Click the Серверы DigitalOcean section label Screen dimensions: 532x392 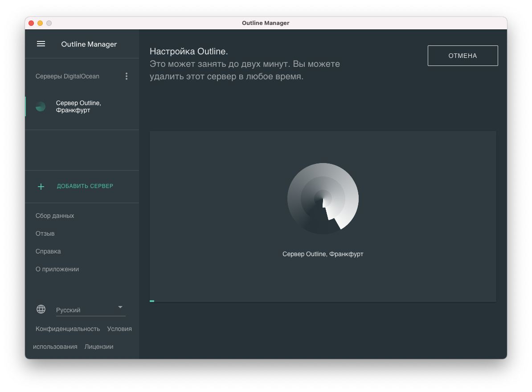click(68, 76)
